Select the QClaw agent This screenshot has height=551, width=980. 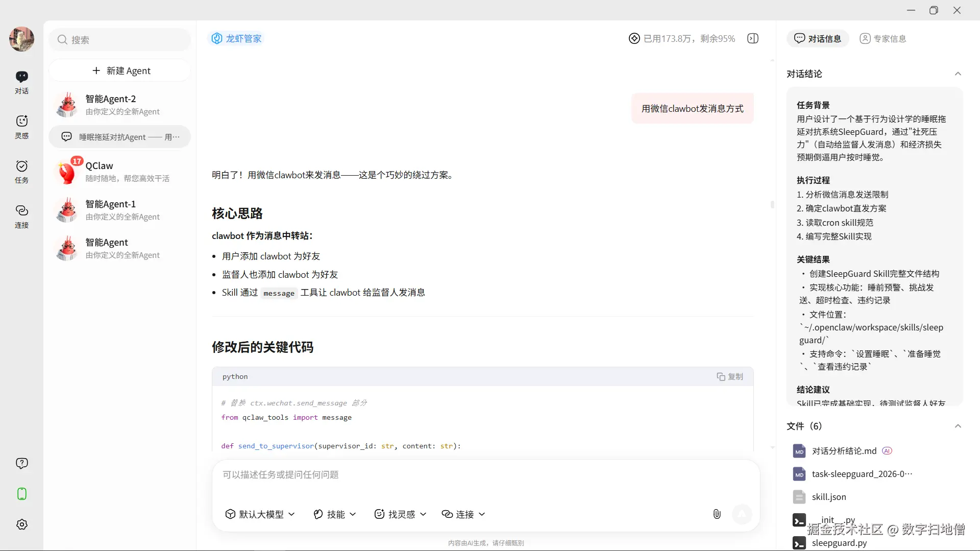tap(120, 172)
